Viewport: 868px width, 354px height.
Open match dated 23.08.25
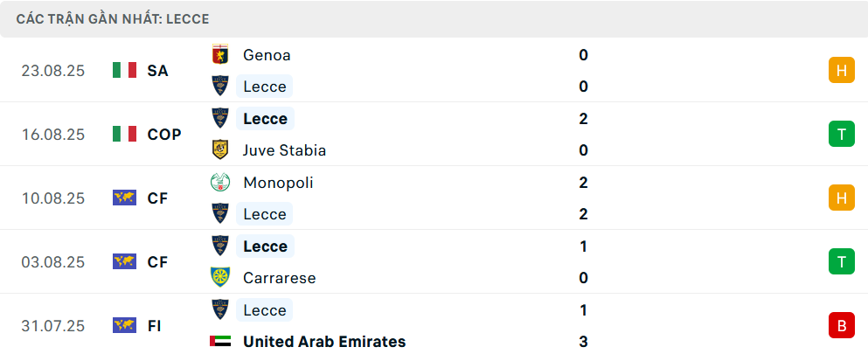tap(53, 71)
